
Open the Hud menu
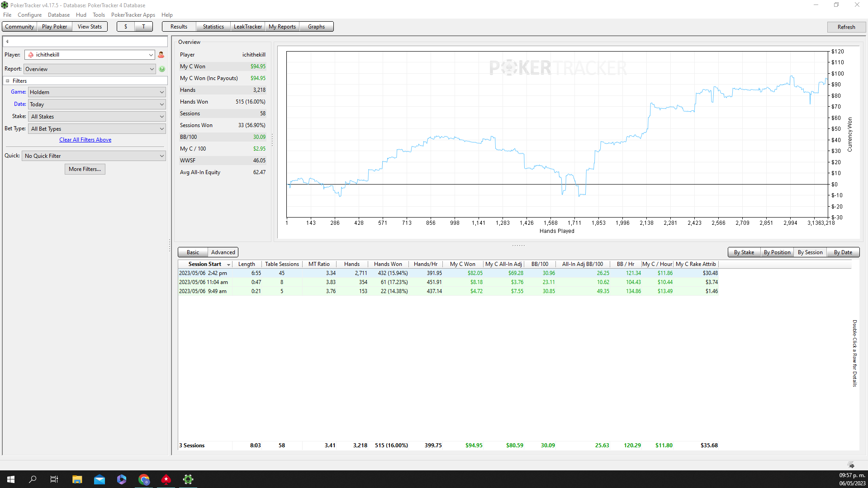[81, 15]
